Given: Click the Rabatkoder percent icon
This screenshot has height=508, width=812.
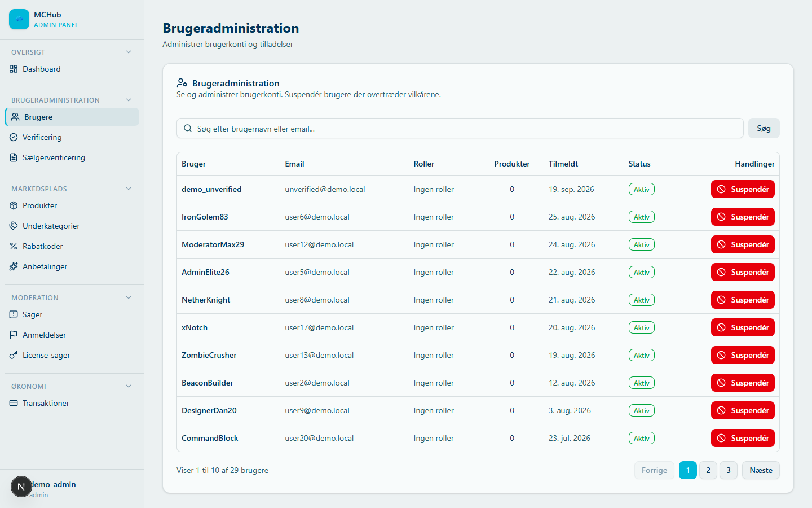Looking at the screenshot, I should 14,246.
